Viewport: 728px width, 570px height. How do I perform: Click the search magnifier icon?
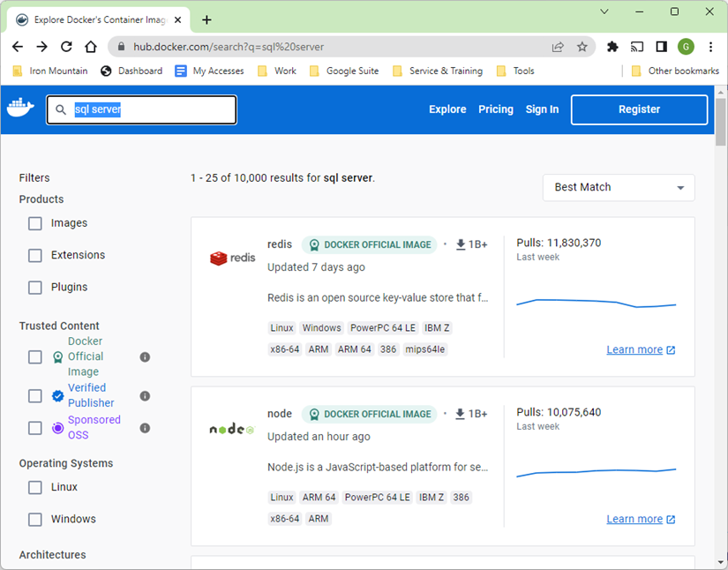click(60, 109)
